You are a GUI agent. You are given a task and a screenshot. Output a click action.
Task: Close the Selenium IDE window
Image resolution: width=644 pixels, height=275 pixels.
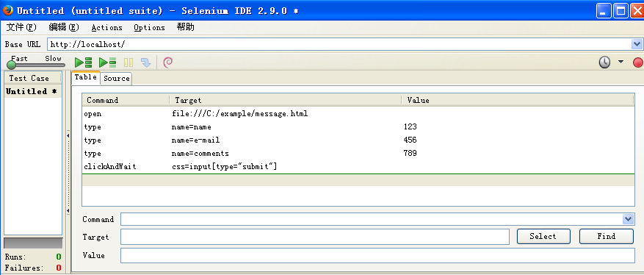(x=637, y=11)
